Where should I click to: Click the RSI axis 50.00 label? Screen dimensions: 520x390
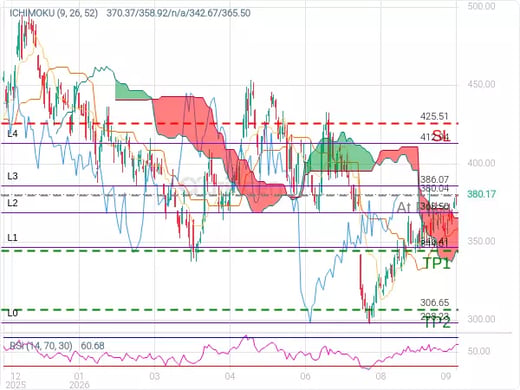click(479, 351)
